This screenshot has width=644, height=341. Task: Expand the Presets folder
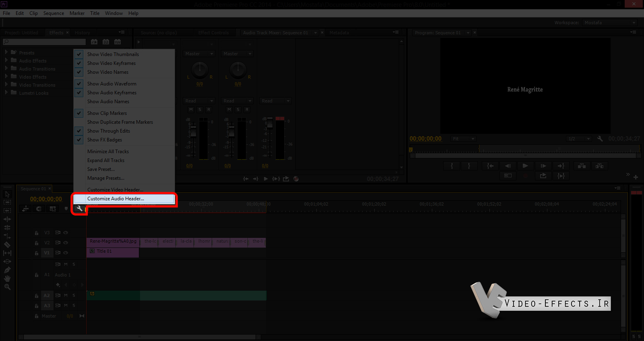6,52
